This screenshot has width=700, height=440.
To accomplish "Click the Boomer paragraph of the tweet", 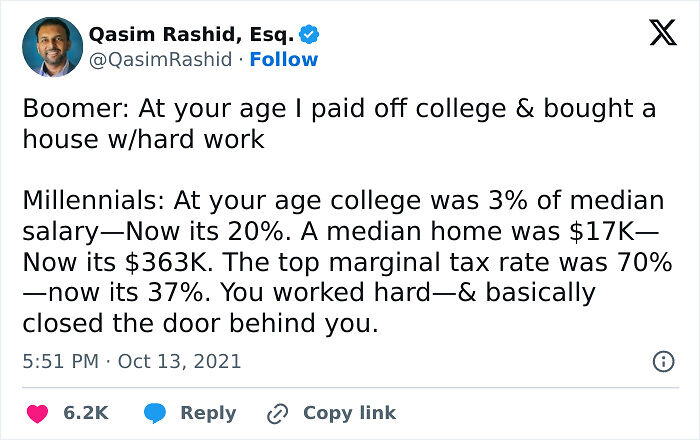I will coord(340,108).
